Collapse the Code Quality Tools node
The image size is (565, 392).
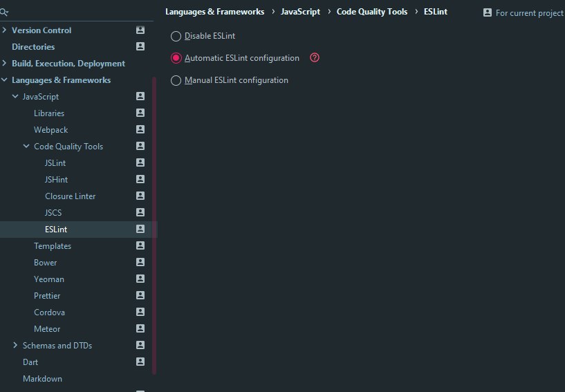point(26,146)
